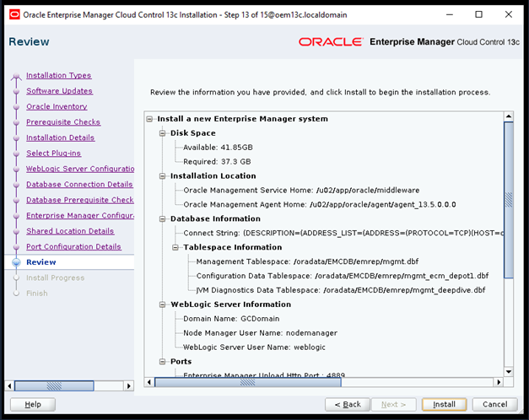Go to the Installation Types step
This screenshot has height=420, width=529.
59,75
